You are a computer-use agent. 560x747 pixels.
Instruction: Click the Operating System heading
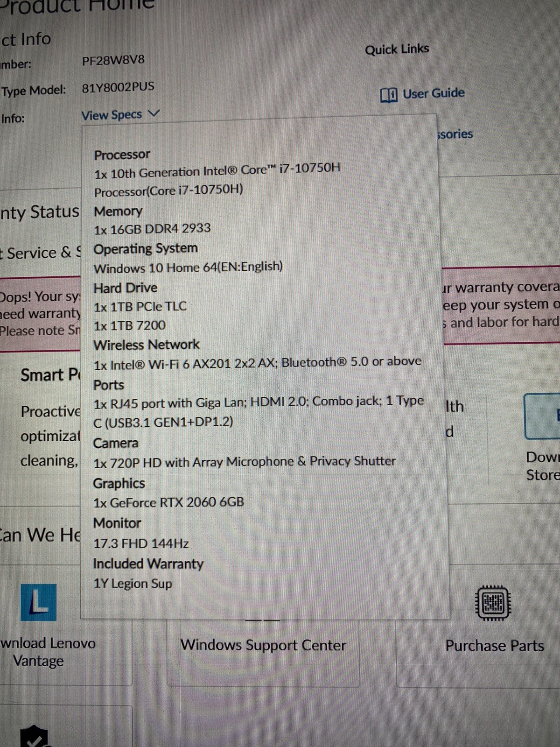pyautogui.click(x=146, y=248)
